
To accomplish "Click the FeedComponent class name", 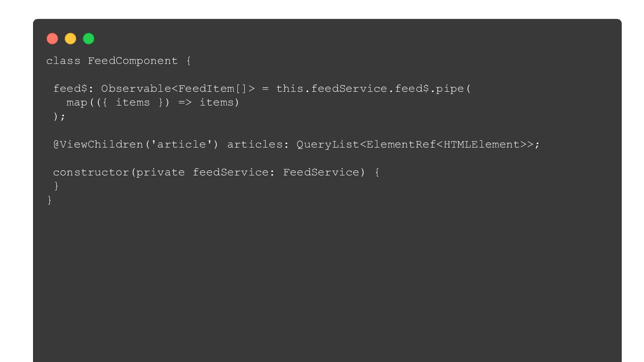I will (x=133, y=61).
